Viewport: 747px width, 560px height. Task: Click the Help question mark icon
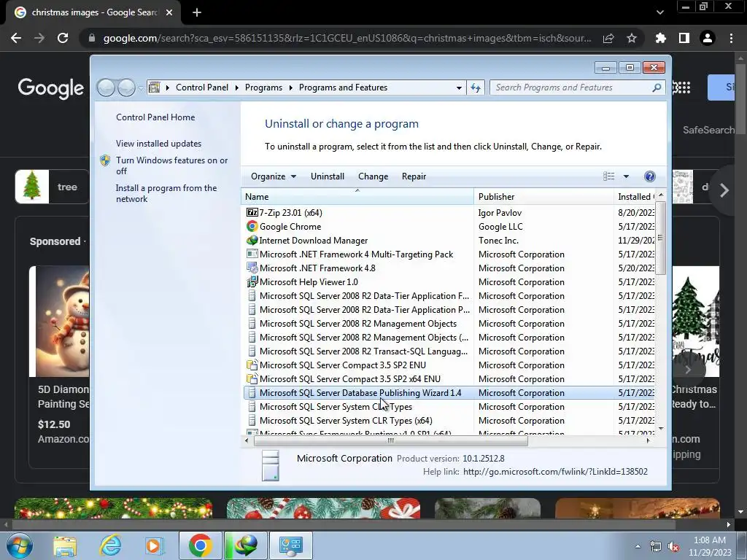click(649, 176)
